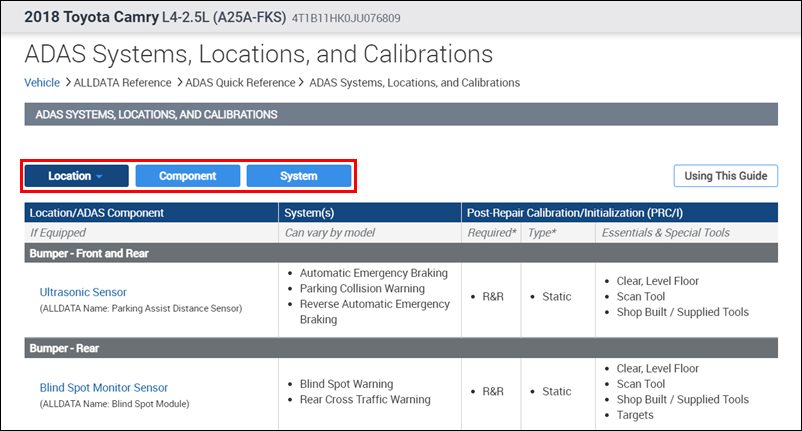Click ALLDATA Reference in the breadcrumb
This screenshot has height=431, width=802.
[122, 83]
